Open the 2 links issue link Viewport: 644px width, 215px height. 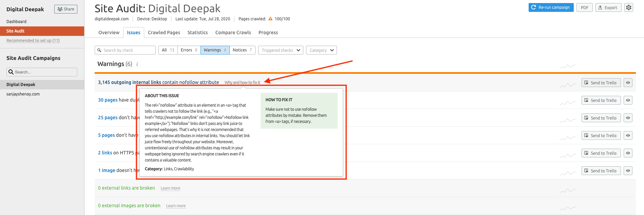click(105, 153)
